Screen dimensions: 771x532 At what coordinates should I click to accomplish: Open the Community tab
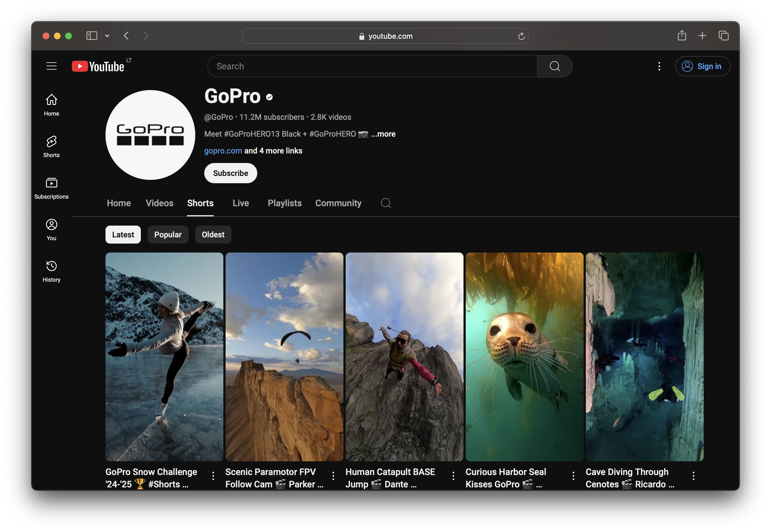point(338,203)
